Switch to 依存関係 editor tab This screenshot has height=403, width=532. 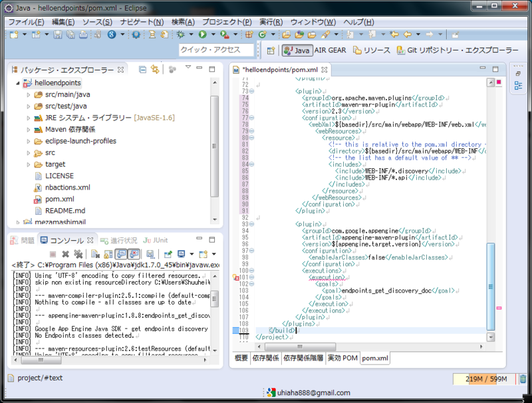[x=265, y=358]
